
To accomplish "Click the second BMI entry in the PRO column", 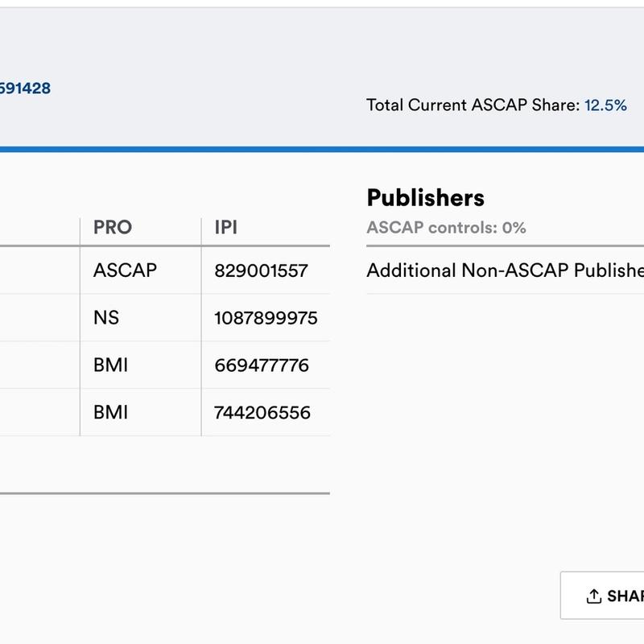I will pos(110,412).
